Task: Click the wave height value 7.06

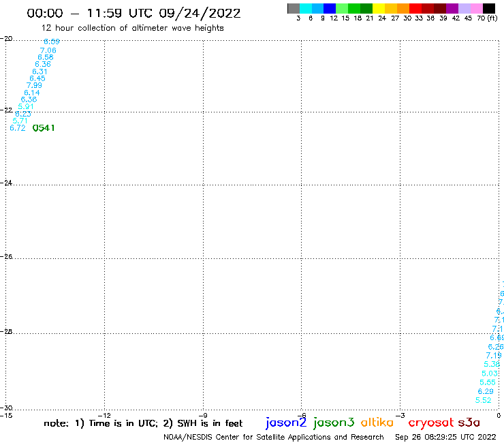Action: tap(48, 50)
